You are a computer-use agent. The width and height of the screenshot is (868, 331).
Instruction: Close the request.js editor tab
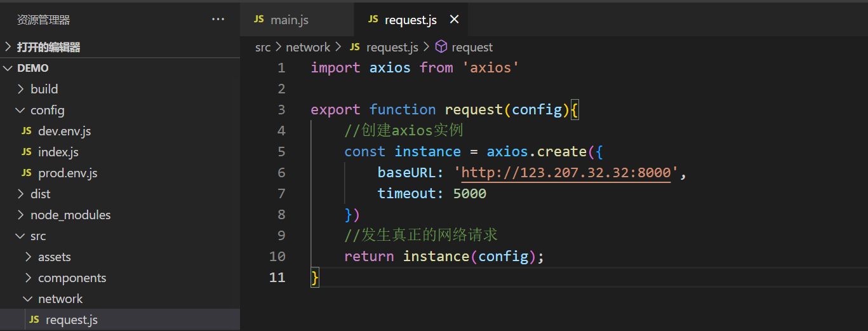pos(454,20)
